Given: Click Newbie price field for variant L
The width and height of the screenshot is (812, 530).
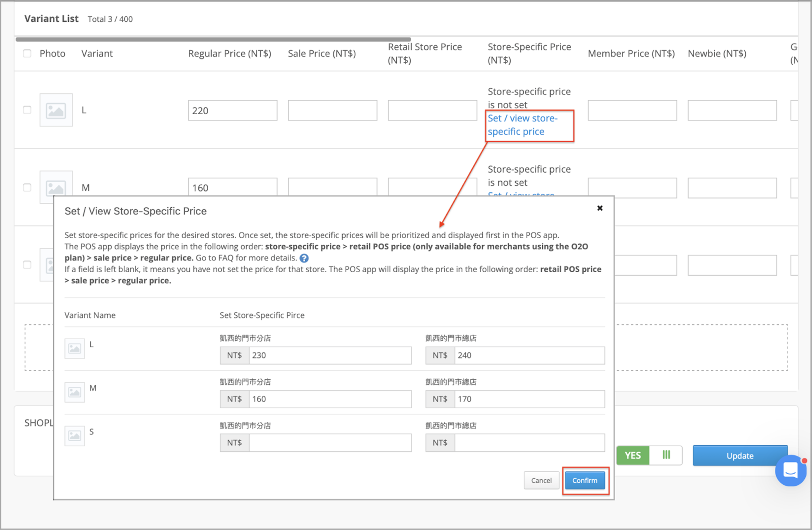Looking at the screenshot, I should [732, 110].
